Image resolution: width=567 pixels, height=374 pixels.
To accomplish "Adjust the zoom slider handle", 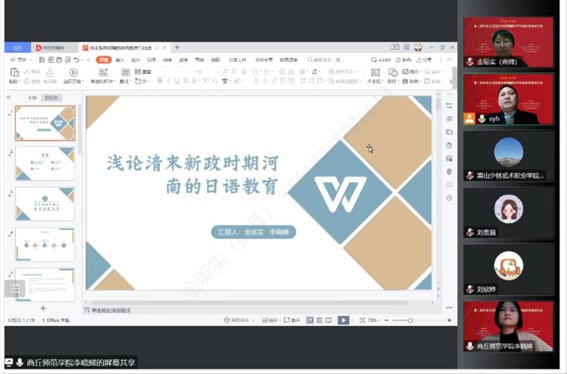I will pyautogui.click(x=410, y=320).
